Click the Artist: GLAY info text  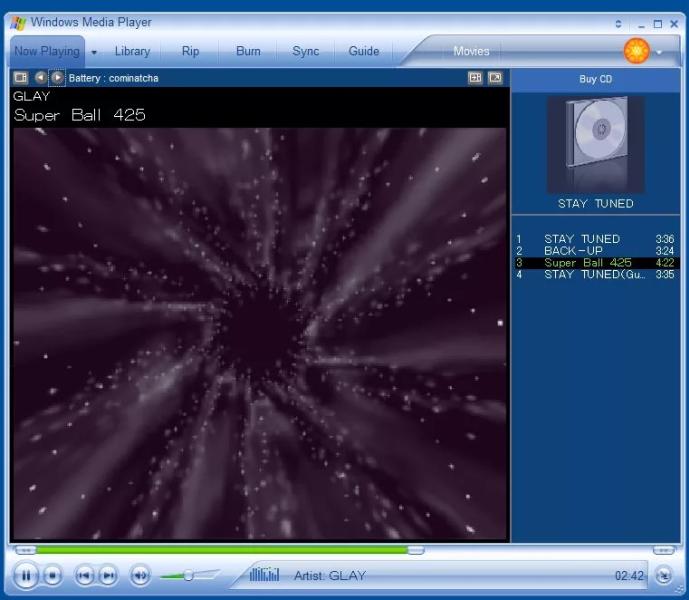click(x=330, y=575)
